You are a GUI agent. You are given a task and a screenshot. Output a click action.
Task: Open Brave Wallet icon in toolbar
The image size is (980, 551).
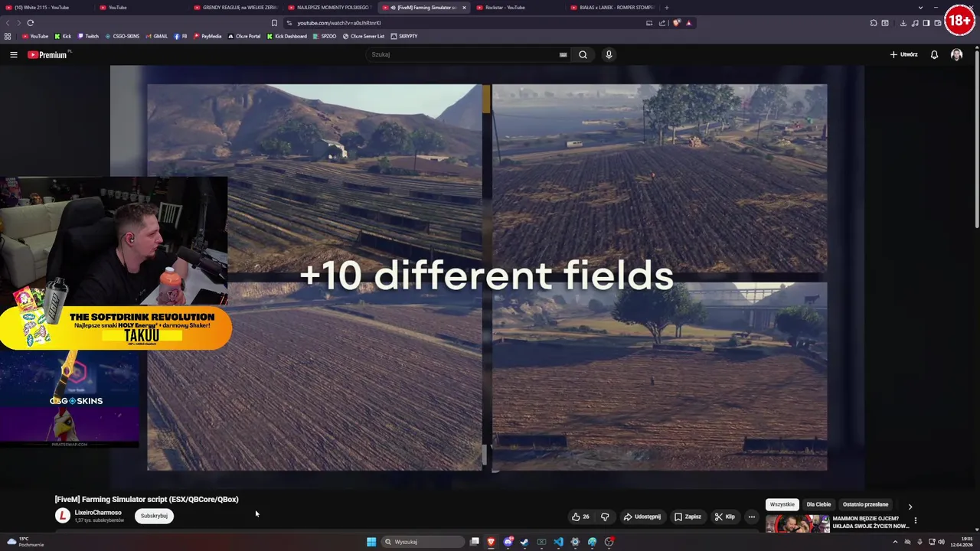938,23
